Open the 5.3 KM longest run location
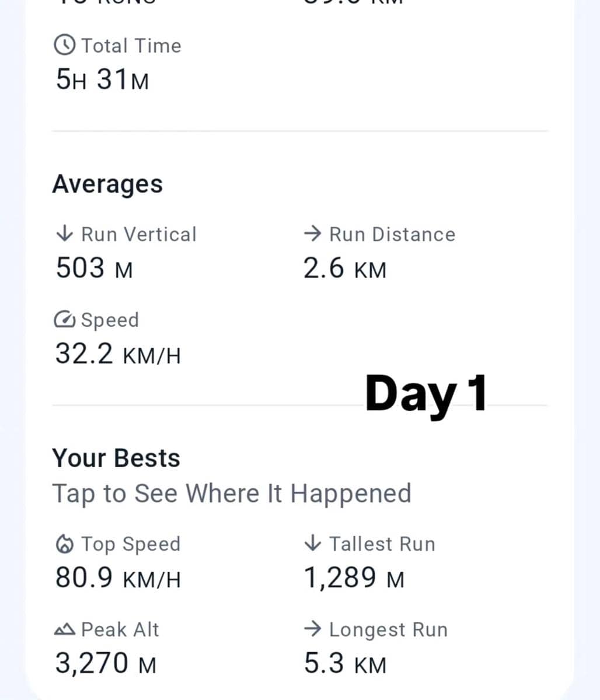Image resolution: width=600 pixels, height=700 pixels. (345, 663)
